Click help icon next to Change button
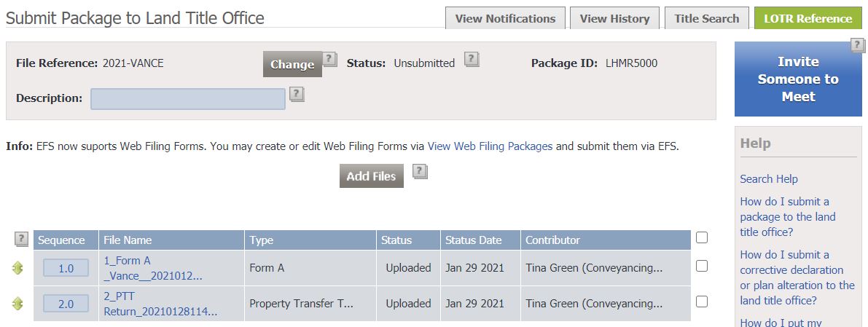Screen dimensions: 868x327 click(330, 59)
